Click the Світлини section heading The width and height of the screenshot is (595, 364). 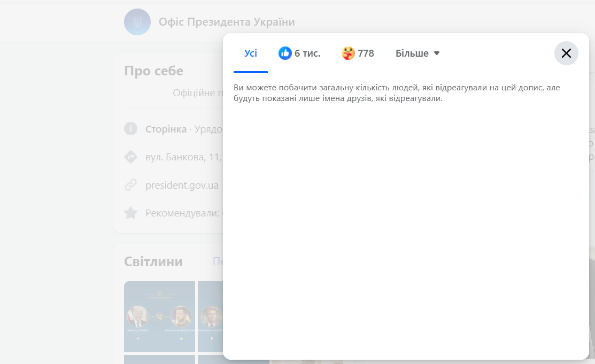153,261
